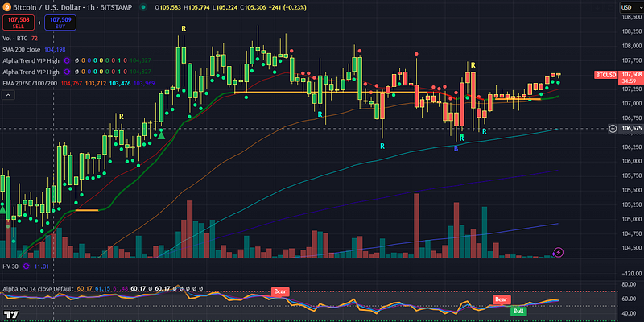Click the orange EMA value 103,712
The width and height of the screenshot is (644, 322).
click(x=96, y=83)
